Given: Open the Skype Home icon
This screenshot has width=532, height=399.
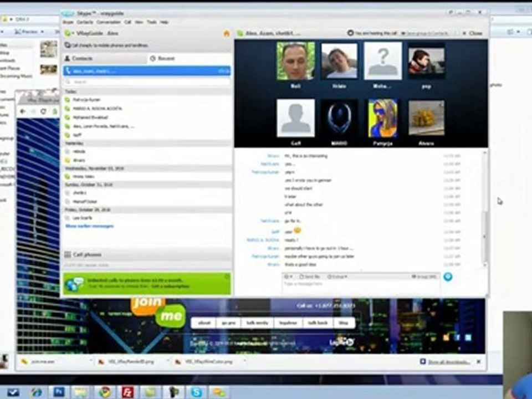Looking at the screenshot, I should pos(227,33).
